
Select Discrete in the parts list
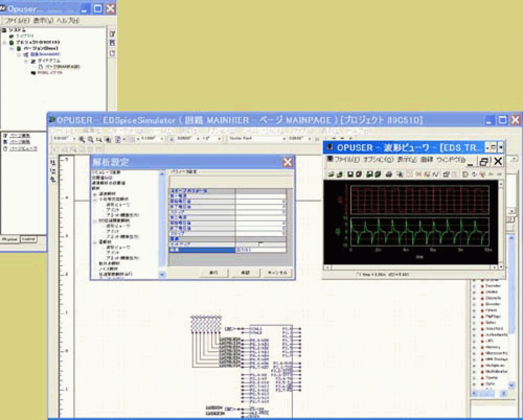pyautogui.click(x=493, y=298)
